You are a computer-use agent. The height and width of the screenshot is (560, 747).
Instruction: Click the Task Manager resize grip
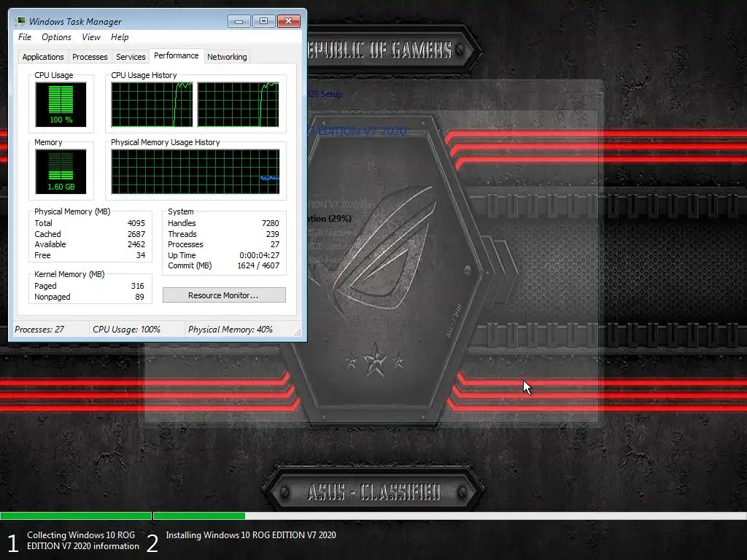click(x=298, y=332)
